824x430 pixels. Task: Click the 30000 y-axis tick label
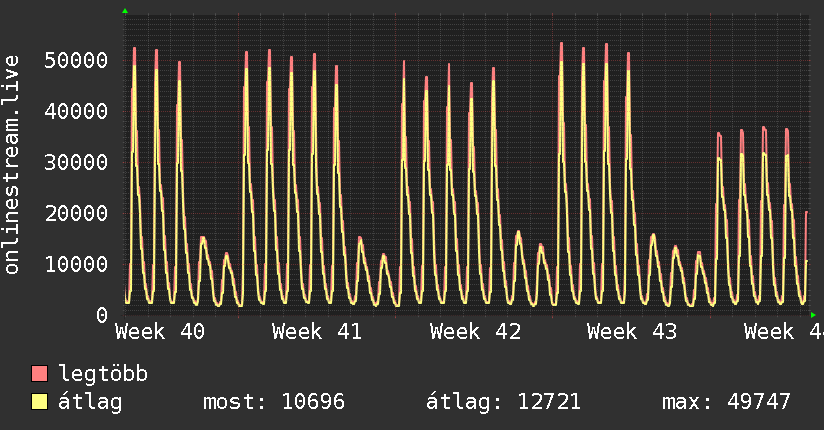(76, 162)
